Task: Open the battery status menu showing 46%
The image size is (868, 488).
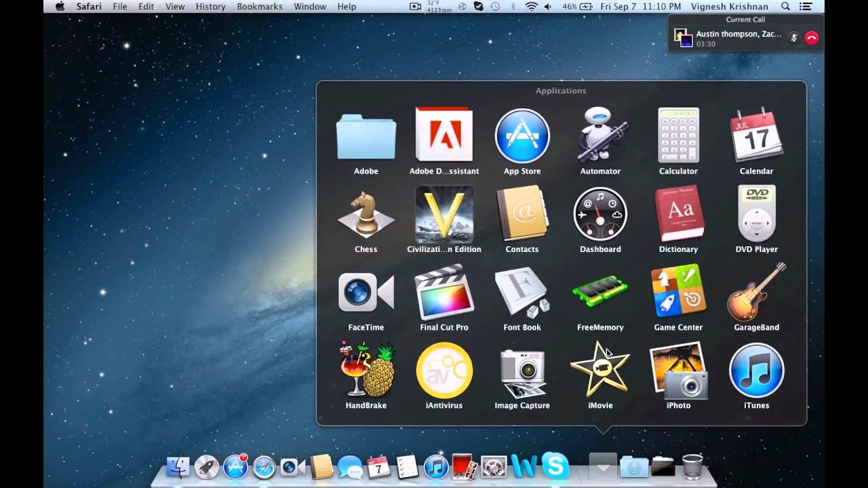Action: coord(577,6)
